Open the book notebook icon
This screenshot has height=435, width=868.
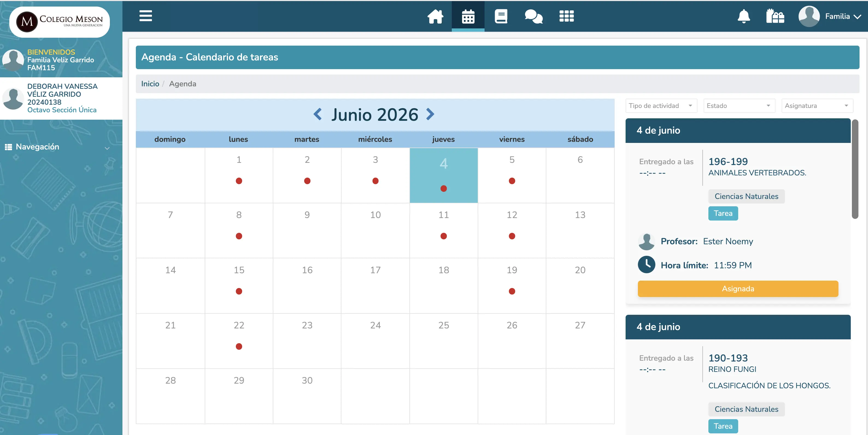[501, 16]
